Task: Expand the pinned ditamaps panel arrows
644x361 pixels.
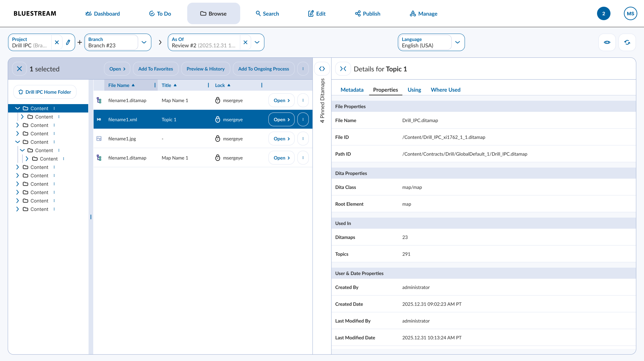Action: (x=322, y=69)
